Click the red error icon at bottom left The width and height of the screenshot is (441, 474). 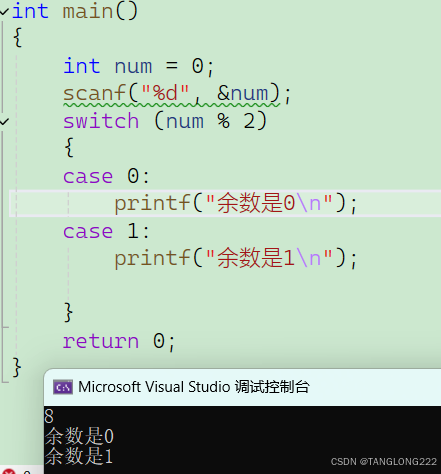[x=9, y=471]
